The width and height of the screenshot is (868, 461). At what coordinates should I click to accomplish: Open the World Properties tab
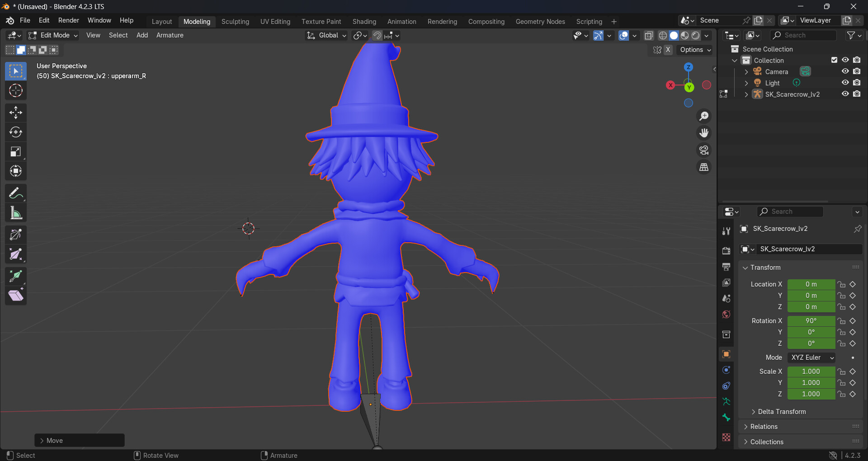click(726, 315)
